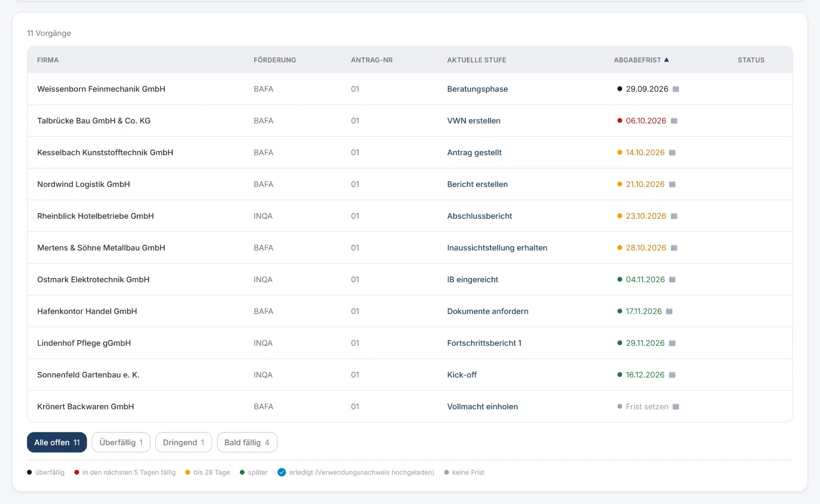Open calendar icon next to 29.11.2026
This screenshot has height=504, width=820.
pos(672,343)
